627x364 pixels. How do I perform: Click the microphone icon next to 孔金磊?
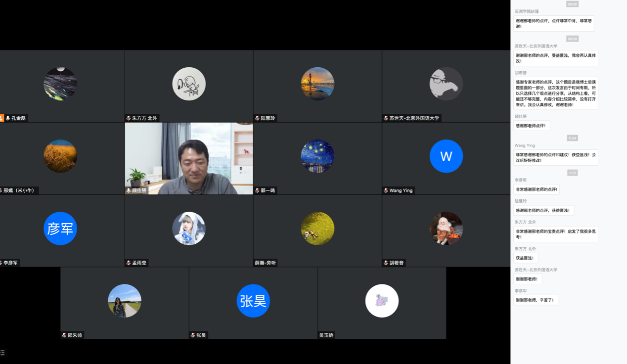click(x=8, y=118)
